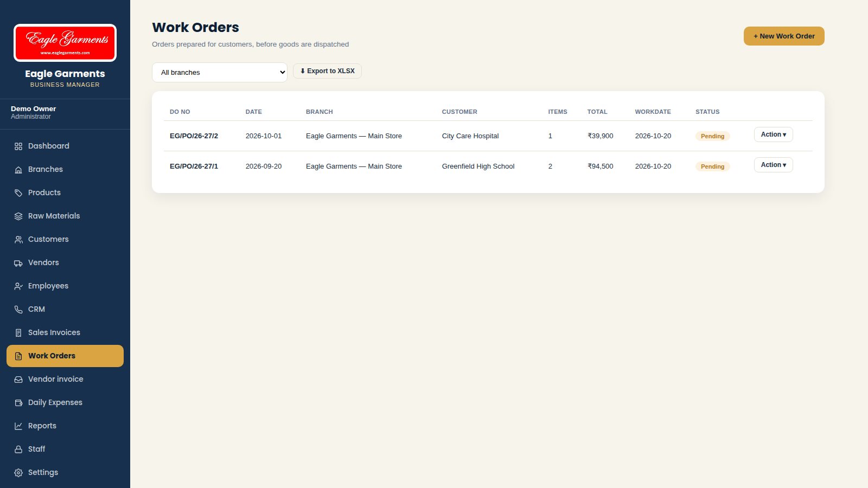The height and width of the screenshot is (488, 868).
Task: Click the Staff lock icon
Action: tap(18, 450)
